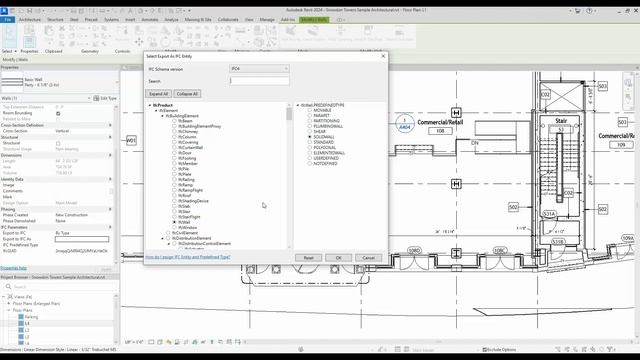This screenshot has height=360, width=640.
Task: Collapse the Floor Plans browser node
Action: coord(9,310)
